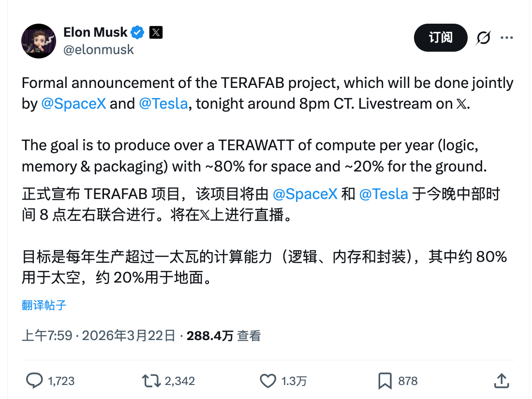Image resolution: width=532 pixels, height=399 pixels.
Task: Visit the @Tesla mention in the English text
Action: click(x=163, y=103)
